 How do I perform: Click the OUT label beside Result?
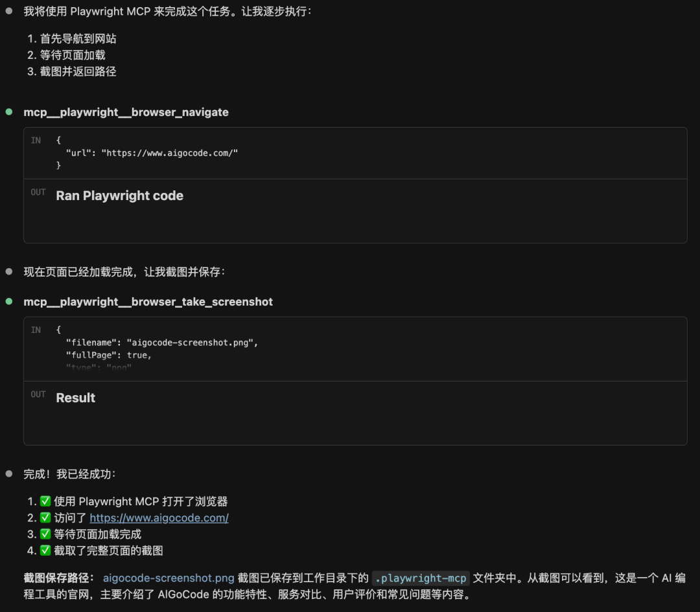coord(38,394)
